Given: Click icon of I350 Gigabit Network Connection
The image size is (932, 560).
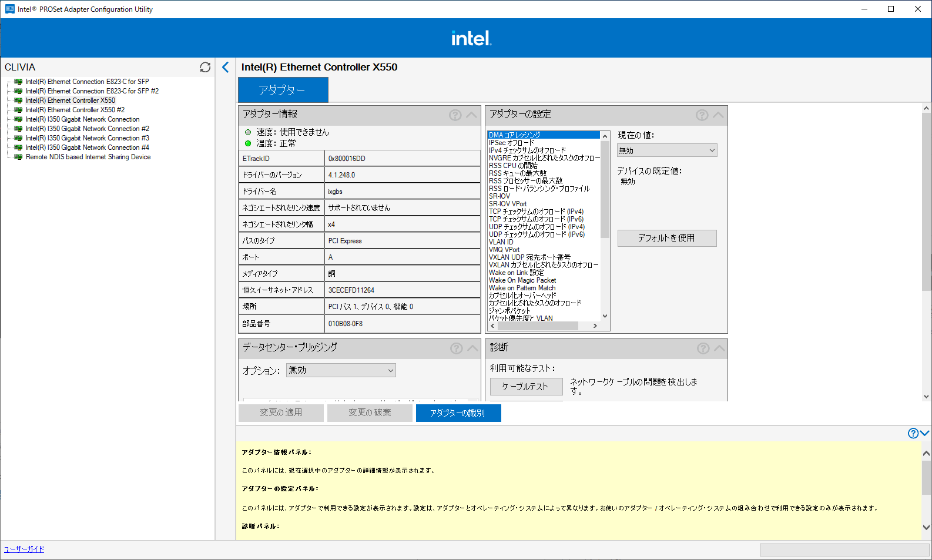Looking at the screenshot, I should [18, 119].
